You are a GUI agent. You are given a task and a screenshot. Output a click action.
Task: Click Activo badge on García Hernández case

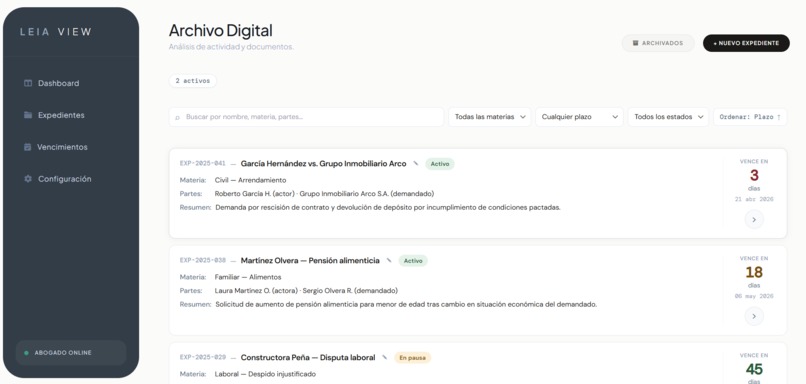(439, 164)
